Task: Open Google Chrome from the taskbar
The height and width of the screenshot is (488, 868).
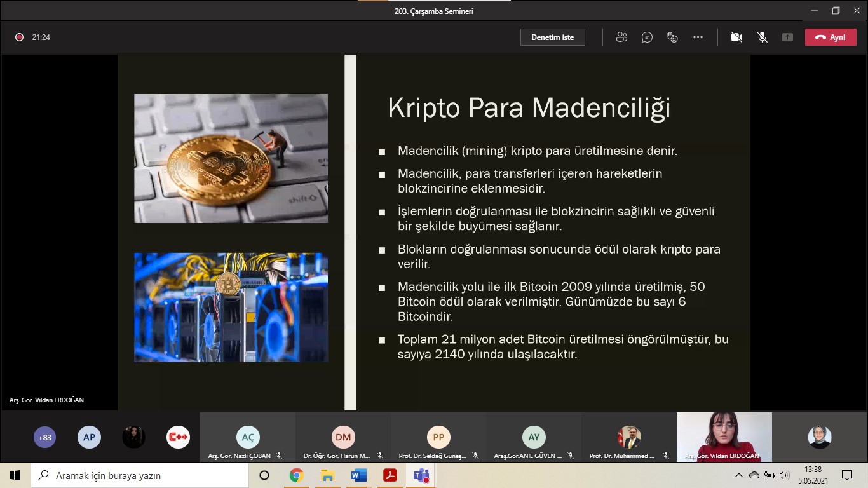Action: point(296,475)
